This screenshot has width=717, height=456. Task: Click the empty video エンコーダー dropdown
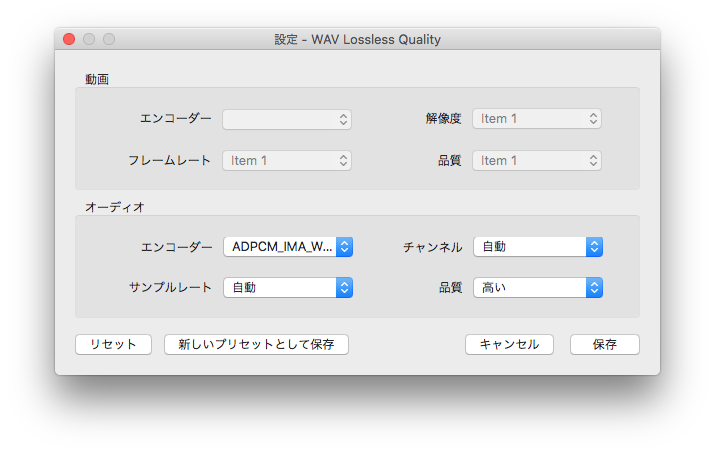[287, 119]
